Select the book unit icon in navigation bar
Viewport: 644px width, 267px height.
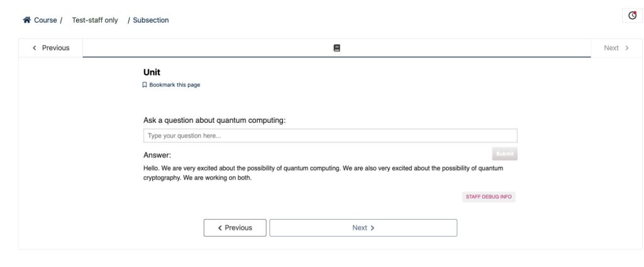[x=337, y=48]
